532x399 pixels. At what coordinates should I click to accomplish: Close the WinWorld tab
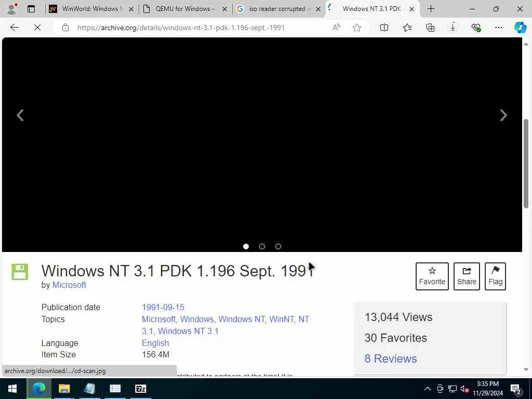(131, 9)
